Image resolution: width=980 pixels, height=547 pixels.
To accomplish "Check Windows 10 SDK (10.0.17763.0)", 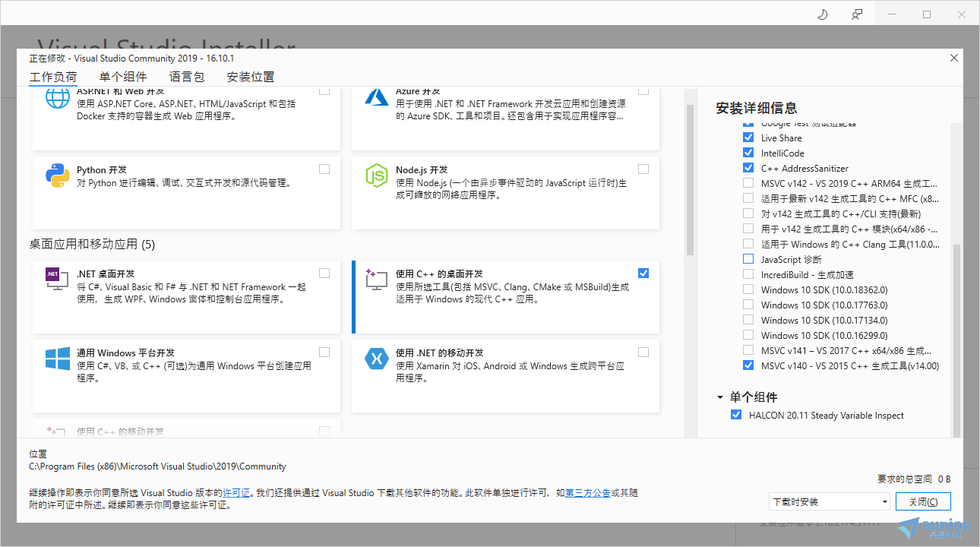I will [x=748, y=305].
